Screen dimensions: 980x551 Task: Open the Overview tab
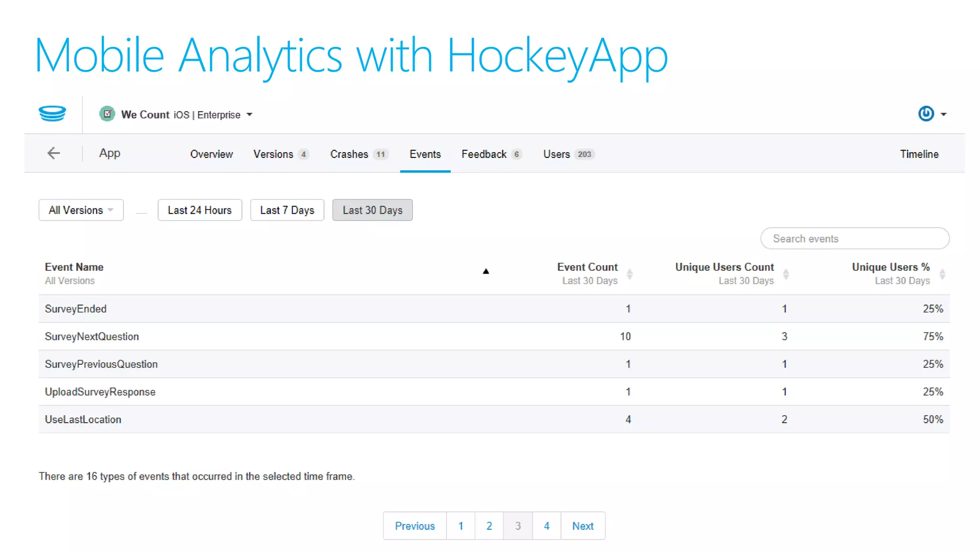(212, 154)
